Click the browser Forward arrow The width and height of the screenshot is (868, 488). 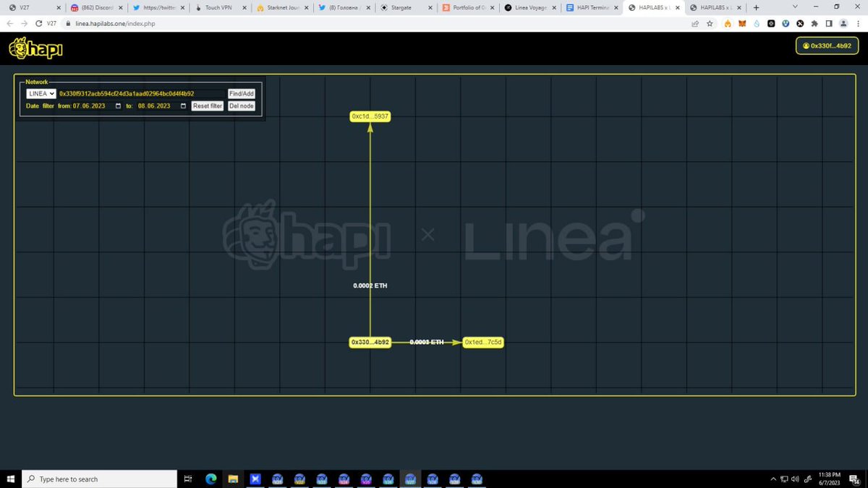coord(25,23)
